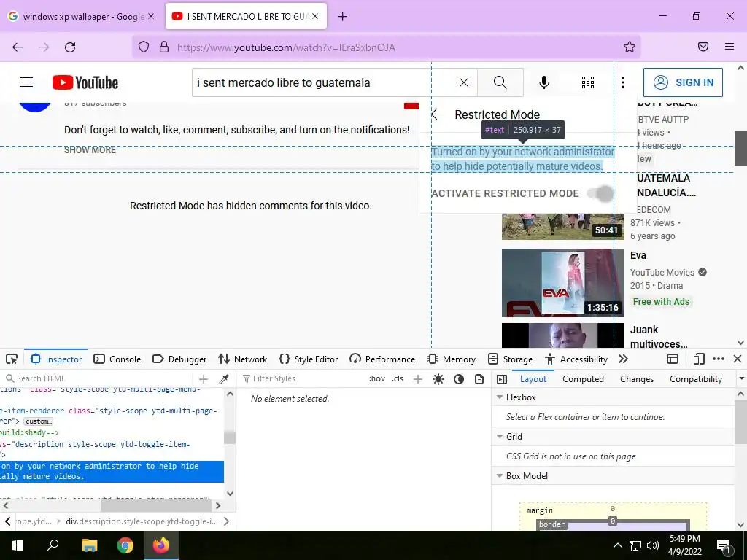
Task: Expand the custom... collapsed node badge
Action: pos(38,421)
